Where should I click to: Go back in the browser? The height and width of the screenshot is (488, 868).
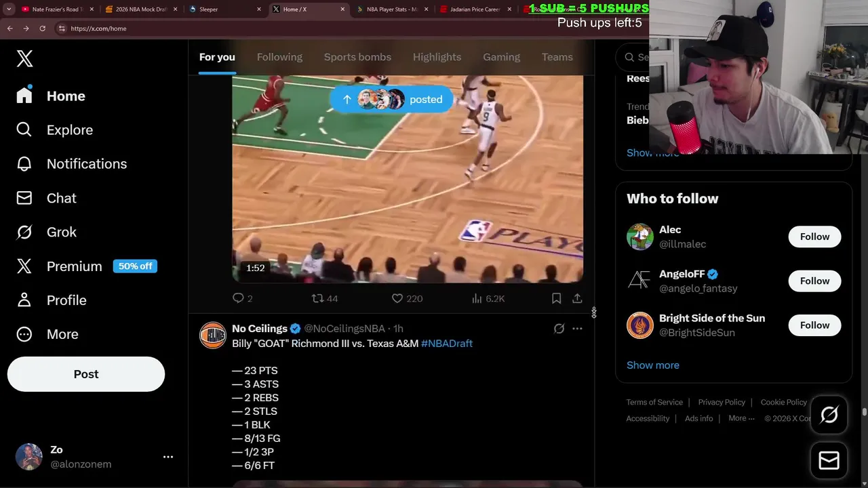[x=9, y=28]
